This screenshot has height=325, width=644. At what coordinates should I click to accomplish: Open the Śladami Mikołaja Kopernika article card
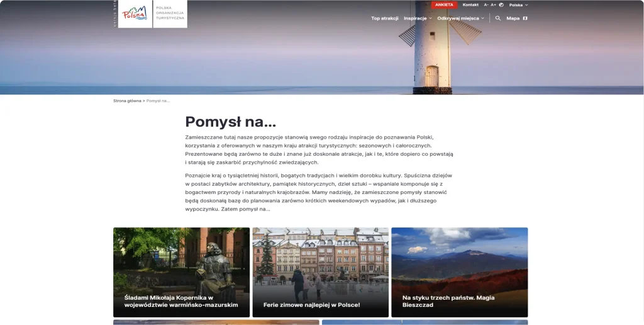181,272
